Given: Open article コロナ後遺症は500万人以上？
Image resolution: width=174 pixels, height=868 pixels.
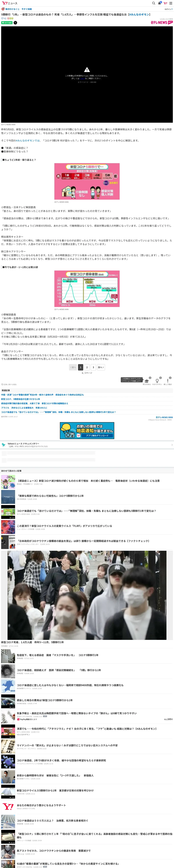Looking at the screenshot, I should 52,821.
